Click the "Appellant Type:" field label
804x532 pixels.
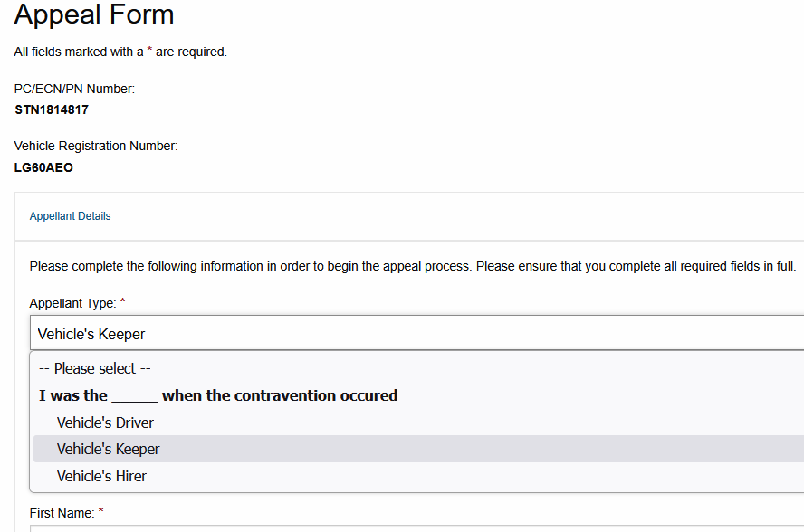pos(72,303)
